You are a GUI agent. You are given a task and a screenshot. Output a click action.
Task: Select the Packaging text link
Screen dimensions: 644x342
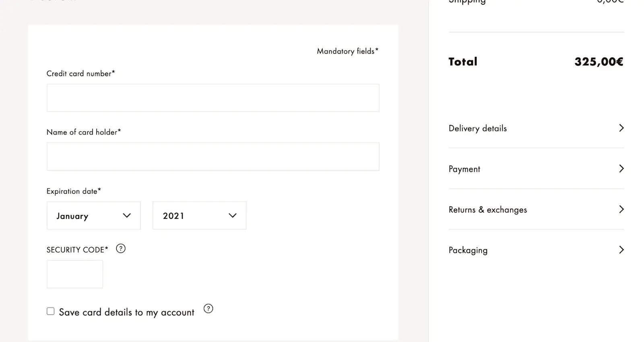(468, 250)
